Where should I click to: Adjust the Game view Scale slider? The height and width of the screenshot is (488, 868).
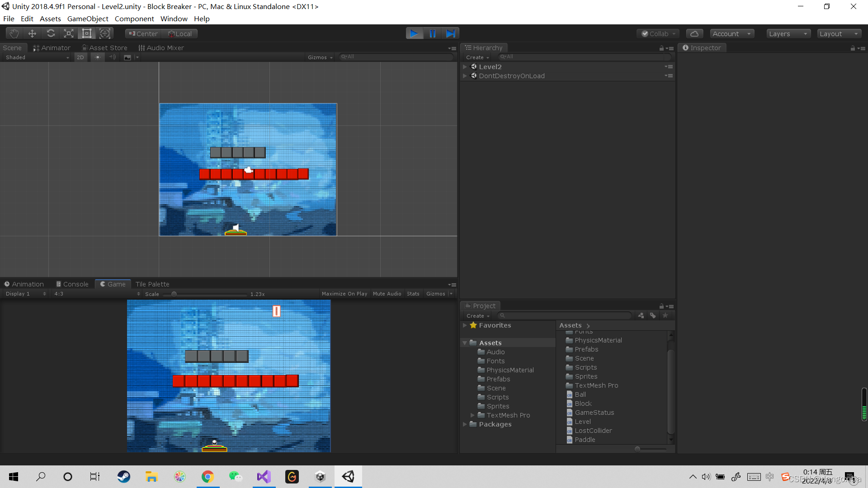click(x=174, y=294)
